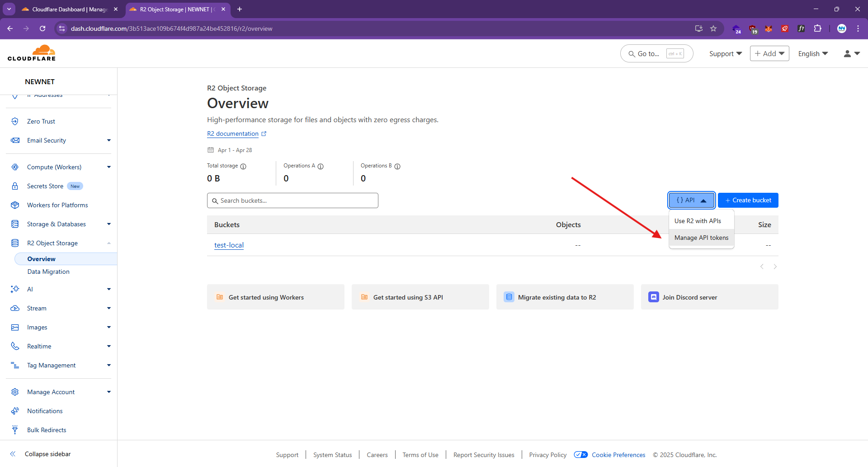This screenshot has height=467, width=868.
Task: Click Get started using Workers card
Action: pos(276,297)
